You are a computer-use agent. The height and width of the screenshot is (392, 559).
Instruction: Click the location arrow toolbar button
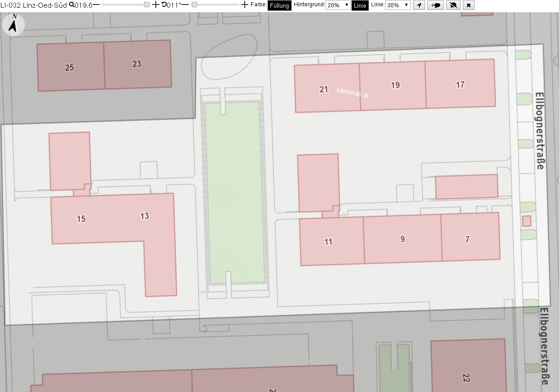419,5
